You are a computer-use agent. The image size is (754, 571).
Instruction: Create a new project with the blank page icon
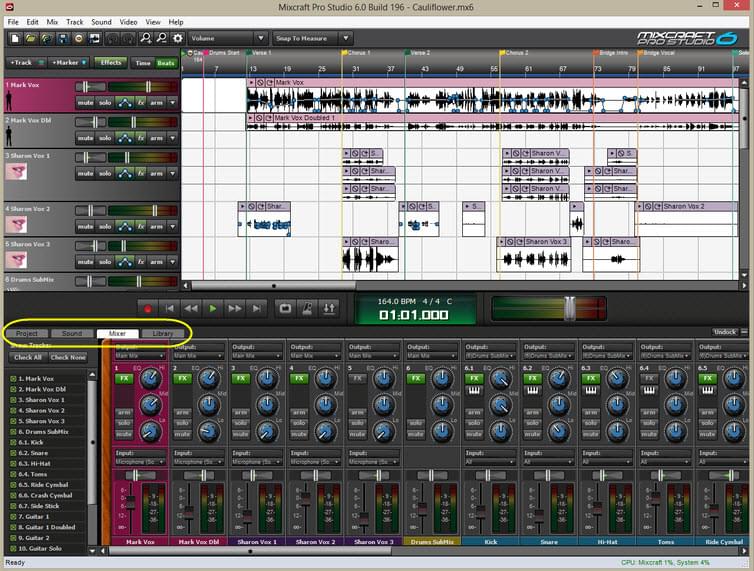[x=15, y=38]
